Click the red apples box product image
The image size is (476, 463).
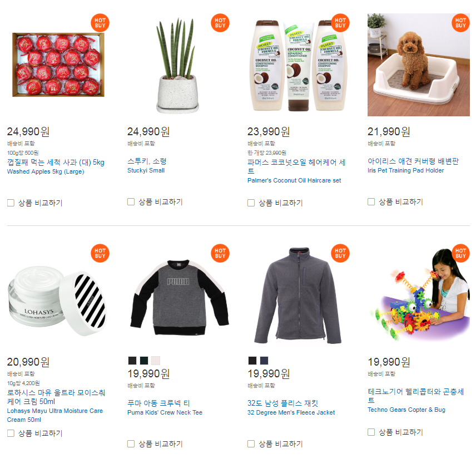[x=58, y=65]
